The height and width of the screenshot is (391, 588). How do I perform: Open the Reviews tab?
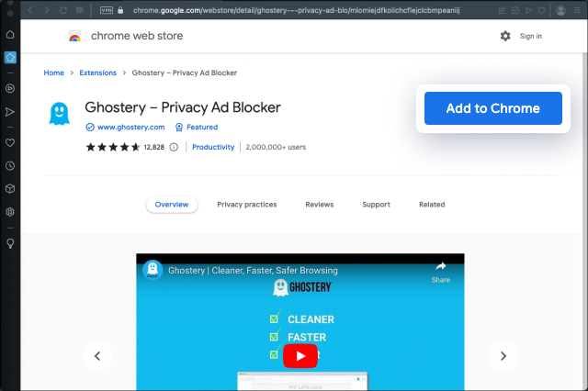[x=319, y=205]
